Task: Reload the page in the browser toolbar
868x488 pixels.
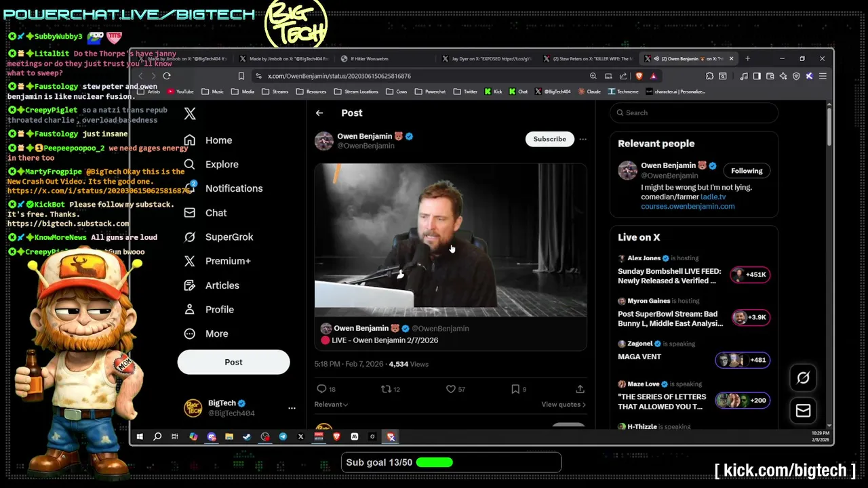Action: click(x=166, y=76)
